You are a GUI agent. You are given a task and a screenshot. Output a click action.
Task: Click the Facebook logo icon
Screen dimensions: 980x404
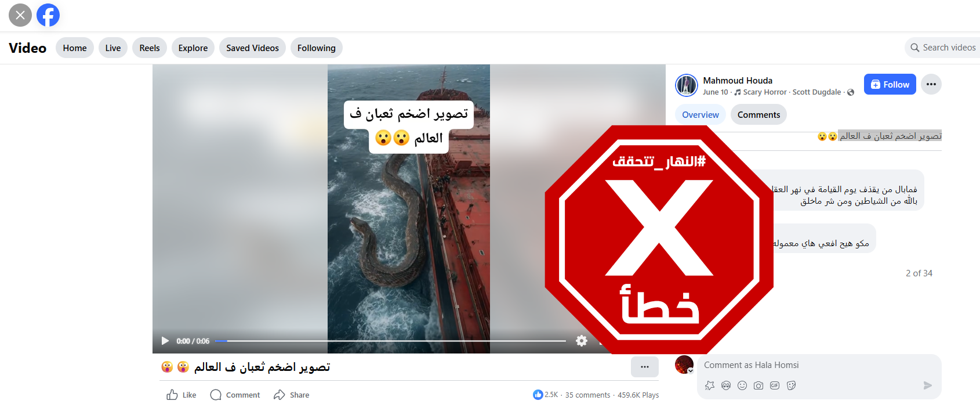pyautogui.click(x=48, y=15)
